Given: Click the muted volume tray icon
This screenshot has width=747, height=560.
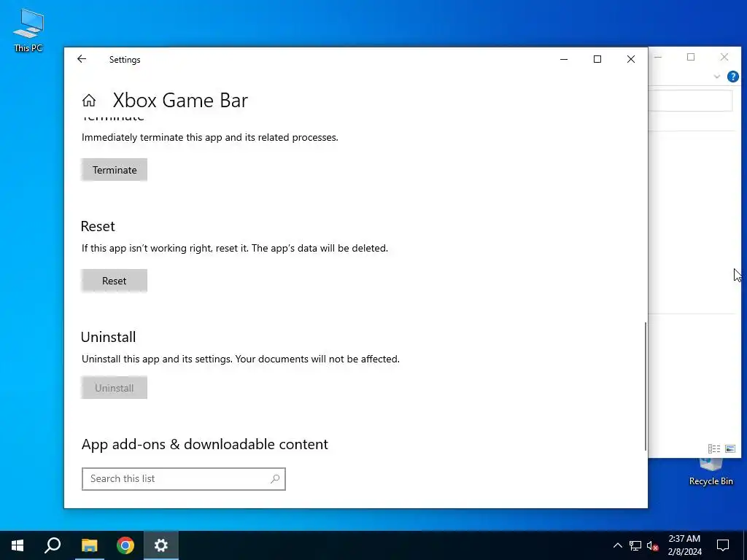Looking at the screenshot, I should click(652, 545).
